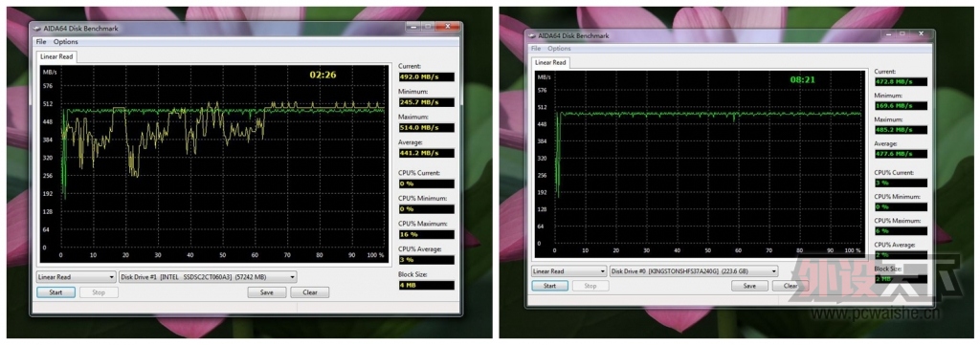Click Clear button in right window
Screen dimensions: 980x345
[x=791, y=286]
